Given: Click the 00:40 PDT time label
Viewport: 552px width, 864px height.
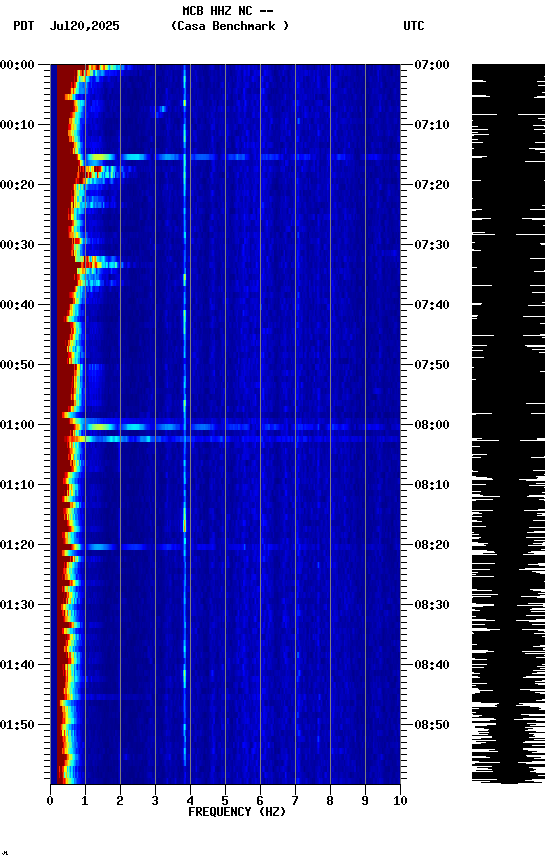Looking at the screenshot, I should [x=17, y=305].
